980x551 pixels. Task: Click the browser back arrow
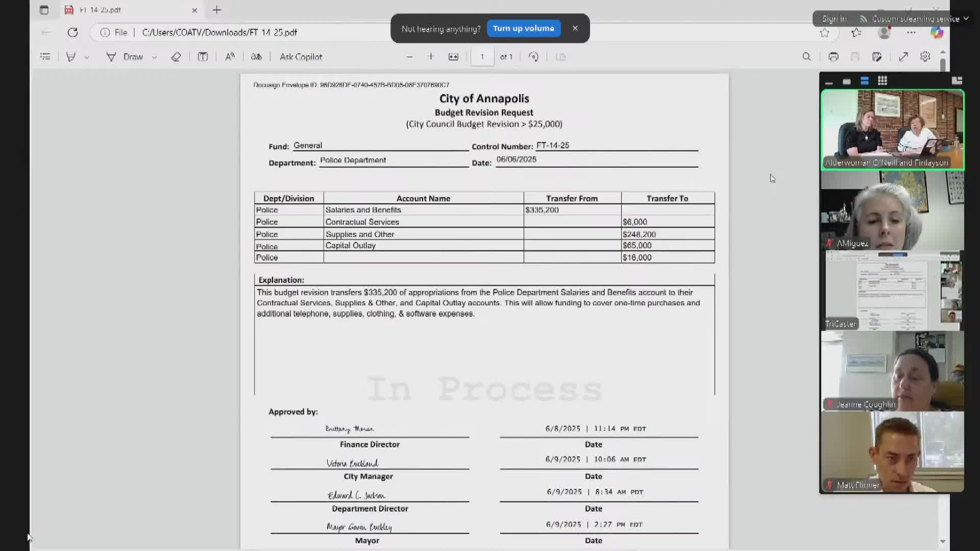pos(46,32)
